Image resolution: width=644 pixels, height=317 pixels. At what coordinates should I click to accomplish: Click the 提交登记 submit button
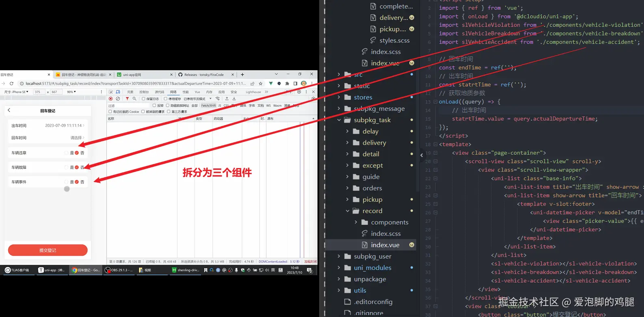48,250
